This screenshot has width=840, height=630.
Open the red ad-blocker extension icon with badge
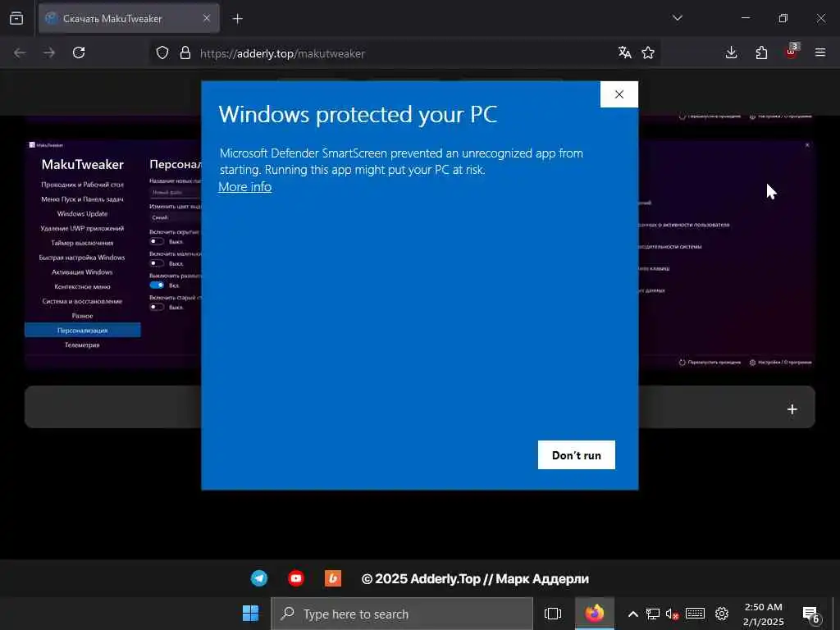point(792,52)
